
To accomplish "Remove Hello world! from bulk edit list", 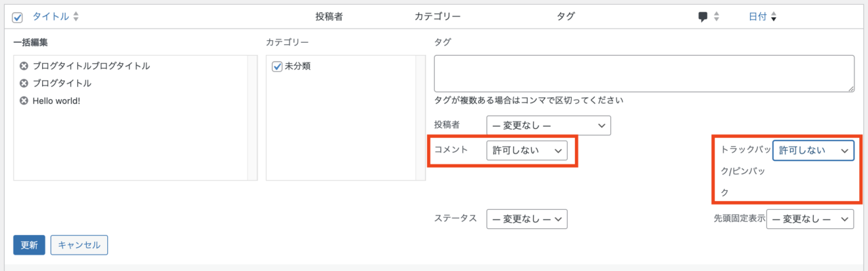I will click(x=24, y=101).
